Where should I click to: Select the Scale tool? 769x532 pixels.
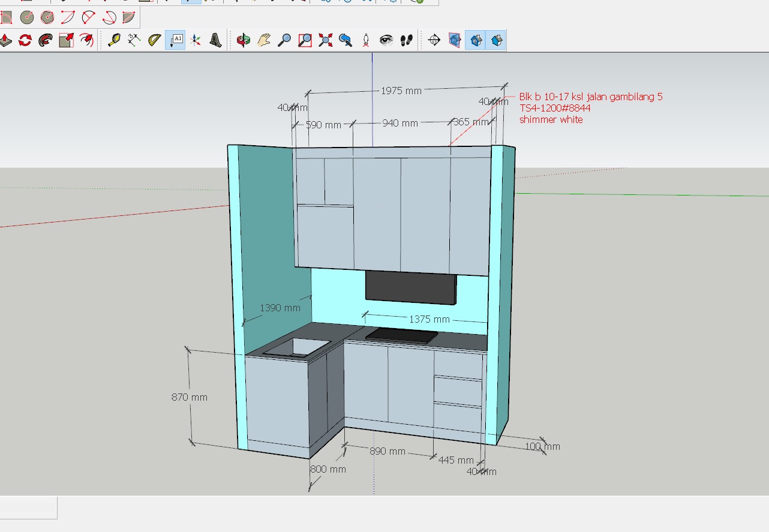click(x=66, y=40)
